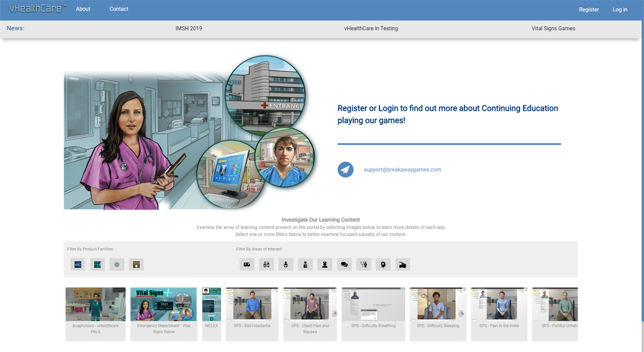Viewport: 644px width, 352px height.
Task: Click the support@breakawaygames.com email link
Action: (x=402, y=169)
